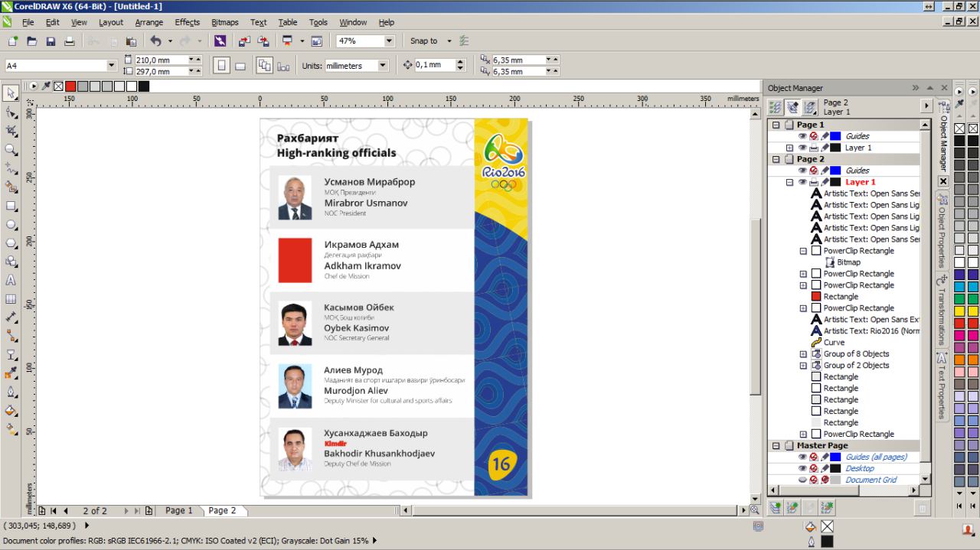Select the Outline Pen tool

11,392
